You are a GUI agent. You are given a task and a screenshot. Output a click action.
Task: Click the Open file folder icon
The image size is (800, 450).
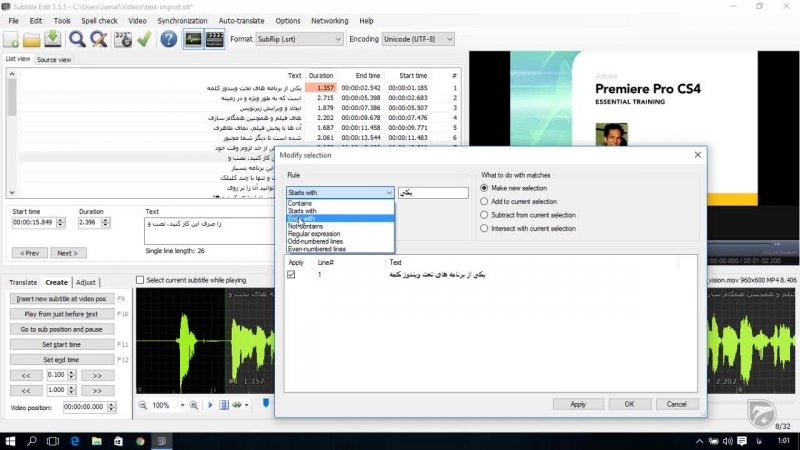coord(32,39)
